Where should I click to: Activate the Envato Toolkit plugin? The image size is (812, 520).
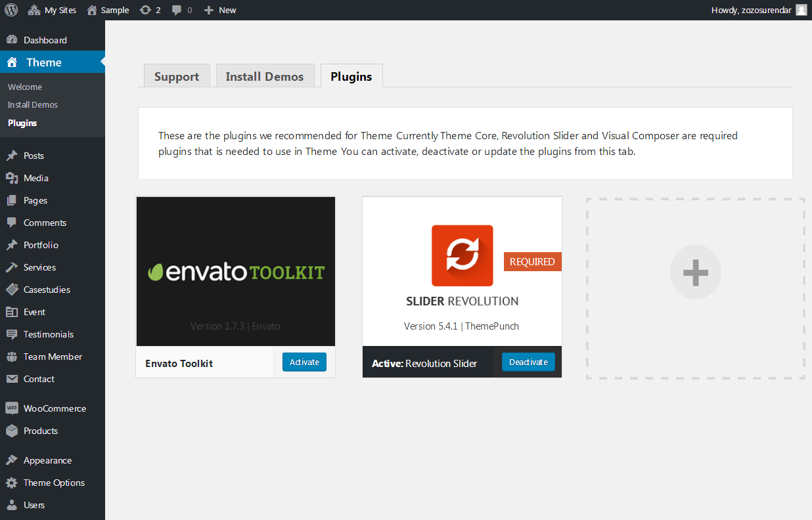click(304, 362)
